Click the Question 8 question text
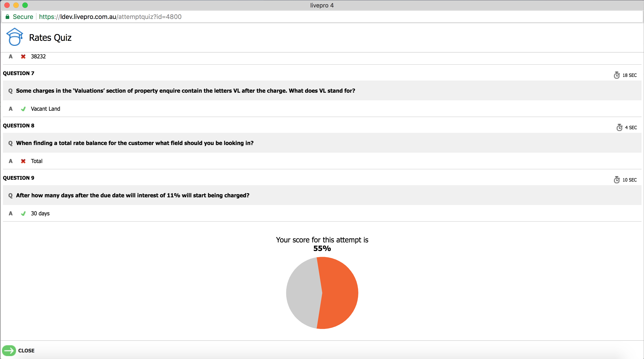644x359 pixels. point(135,143)
